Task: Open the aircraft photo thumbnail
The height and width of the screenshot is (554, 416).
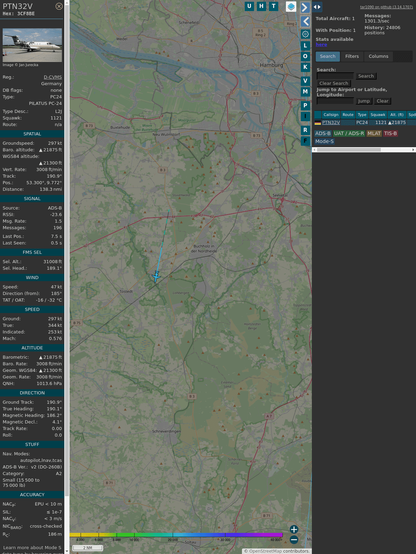Action: [x=32, y=45]
